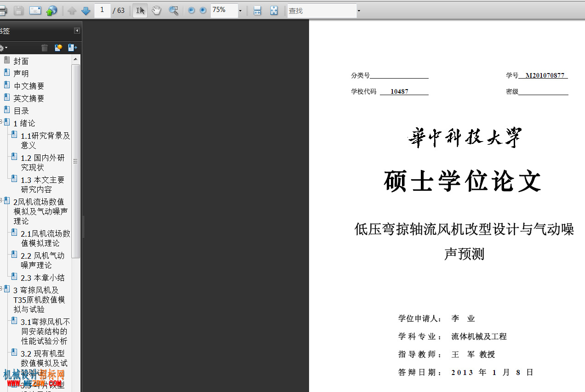This screenshot has height=392, width=585.
Task: Click the bookmark icon beside 英文摘要
Action: [x=7, y=97]
